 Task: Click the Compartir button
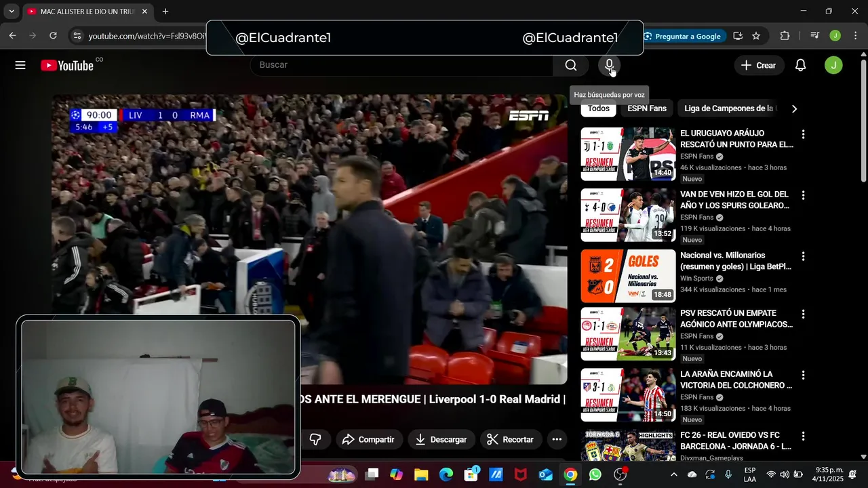point(368,439)
